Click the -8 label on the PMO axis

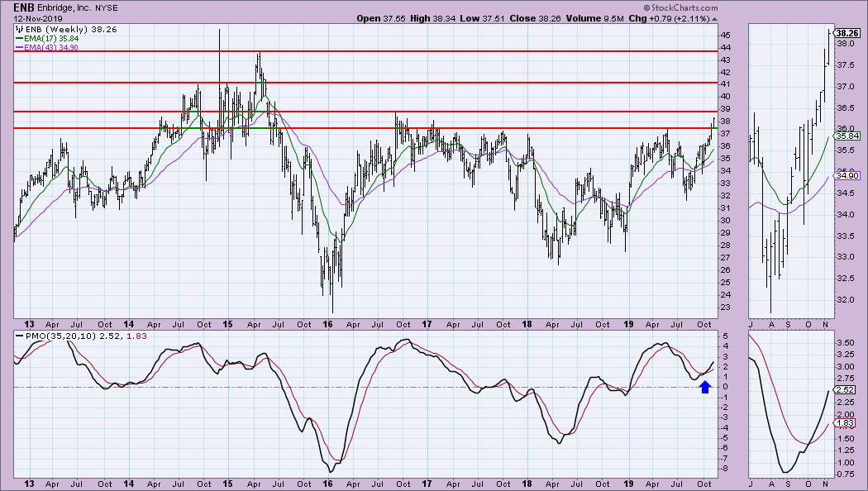pyautogui.click(x=725, y=469)
